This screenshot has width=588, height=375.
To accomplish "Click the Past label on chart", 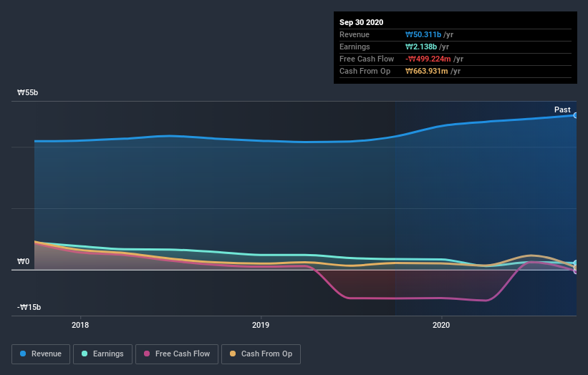I will tap(562, 109).
